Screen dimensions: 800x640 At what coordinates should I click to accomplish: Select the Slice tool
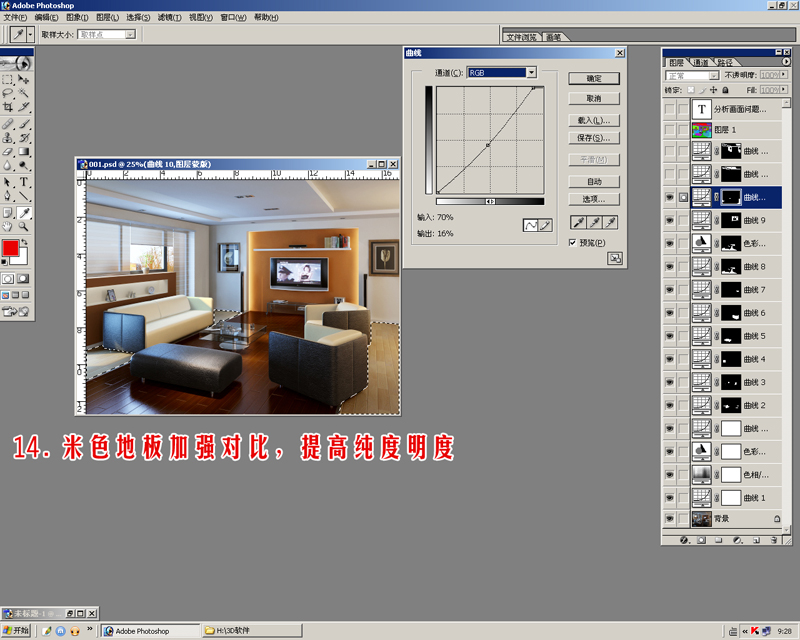point(23,107)
